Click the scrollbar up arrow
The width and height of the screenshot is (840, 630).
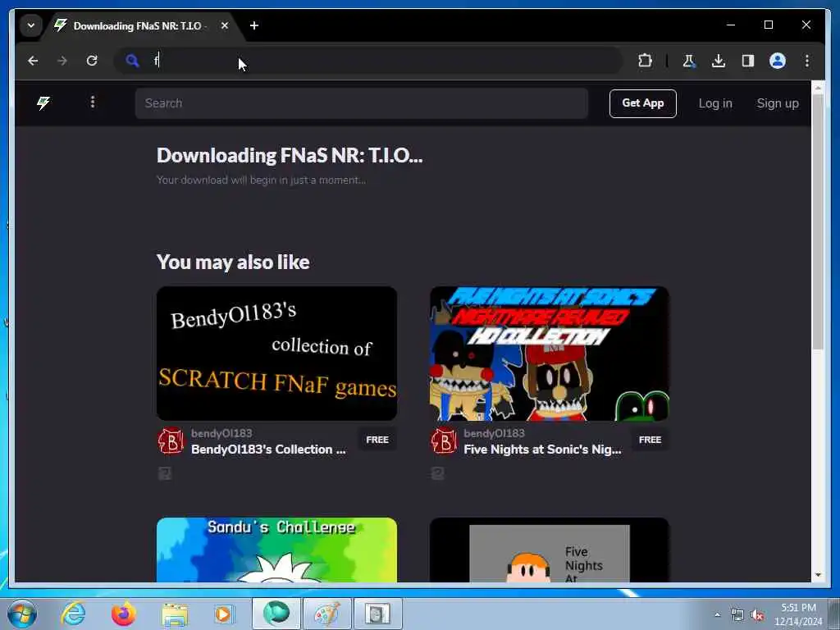click(818, 87)
